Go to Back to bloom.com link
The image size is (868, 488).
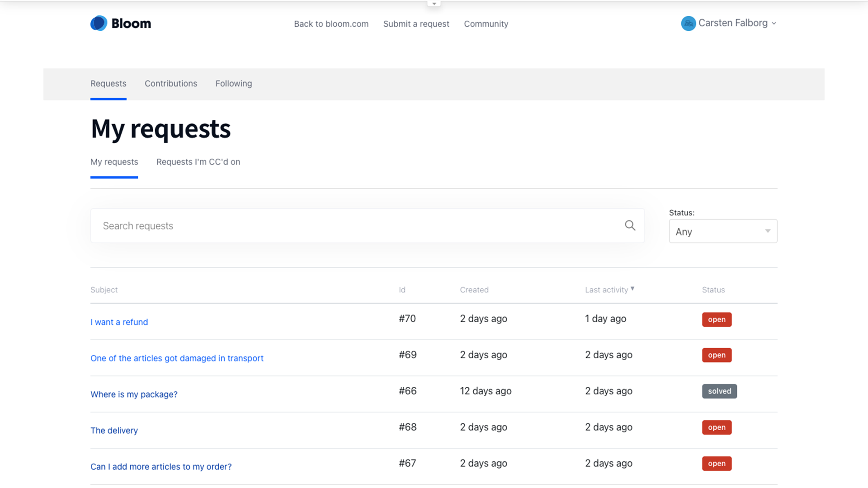point(331,24)
